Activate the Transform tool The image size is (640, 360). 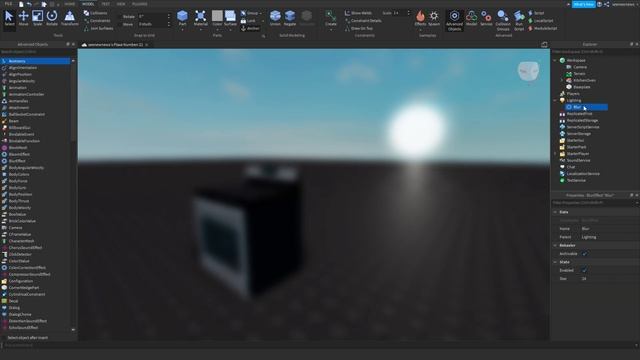coord(70,18)
